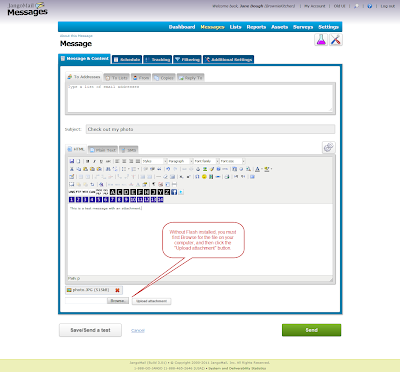Viewport: 400px width, 372px height.
Task: Select the Copies tab
Action: coord(164,78)
